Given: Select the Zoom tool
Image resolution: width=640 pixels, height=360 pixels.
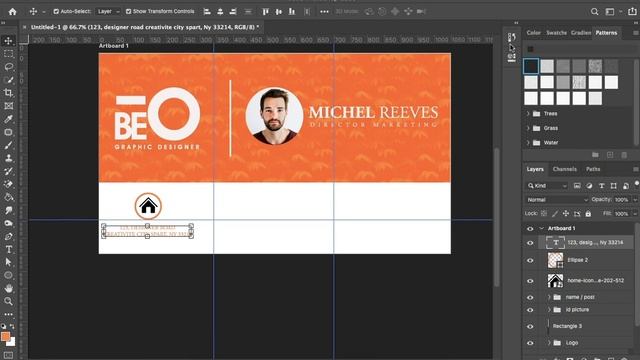Looking at the screenshot, I should coord(8,302).
